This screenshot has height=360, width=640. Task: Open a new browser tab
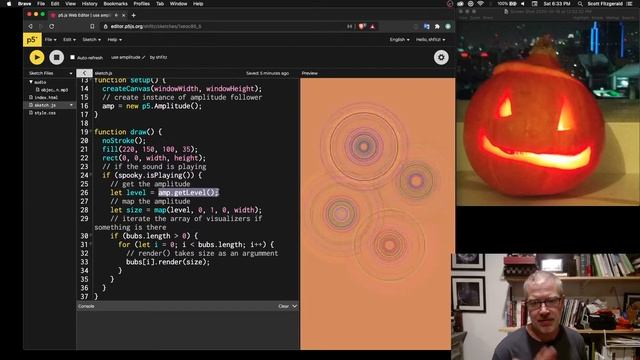tap(133, 15)
